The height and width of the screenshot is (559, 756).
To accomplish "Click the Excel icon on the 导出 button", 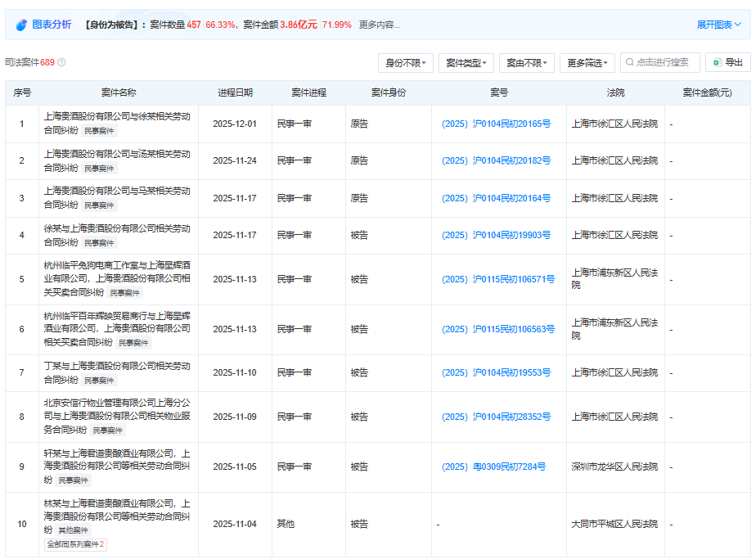I will (x=718, y=62).
